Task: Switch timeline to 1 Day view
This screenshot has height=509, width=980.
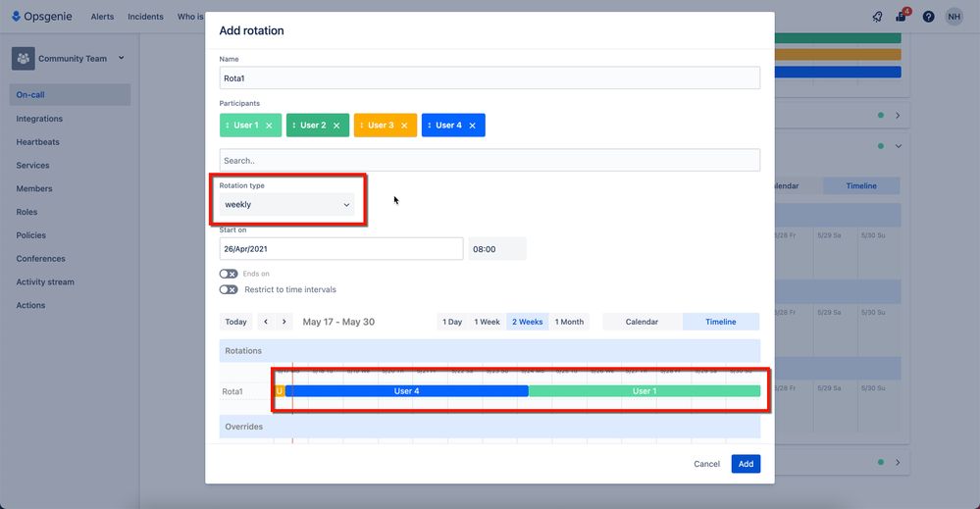Action: pyautogui.click(x=452, y=322)
